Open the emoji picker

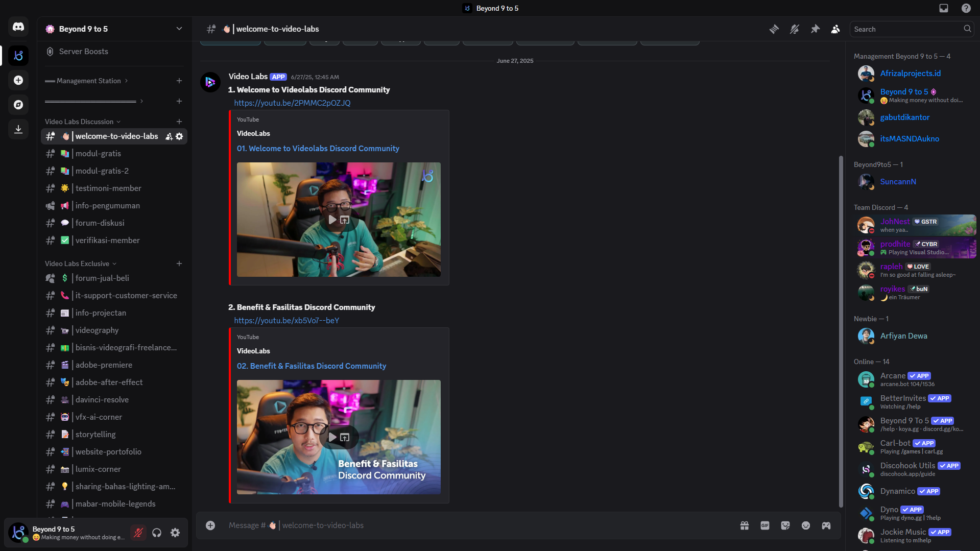click(x=806, y=525)
